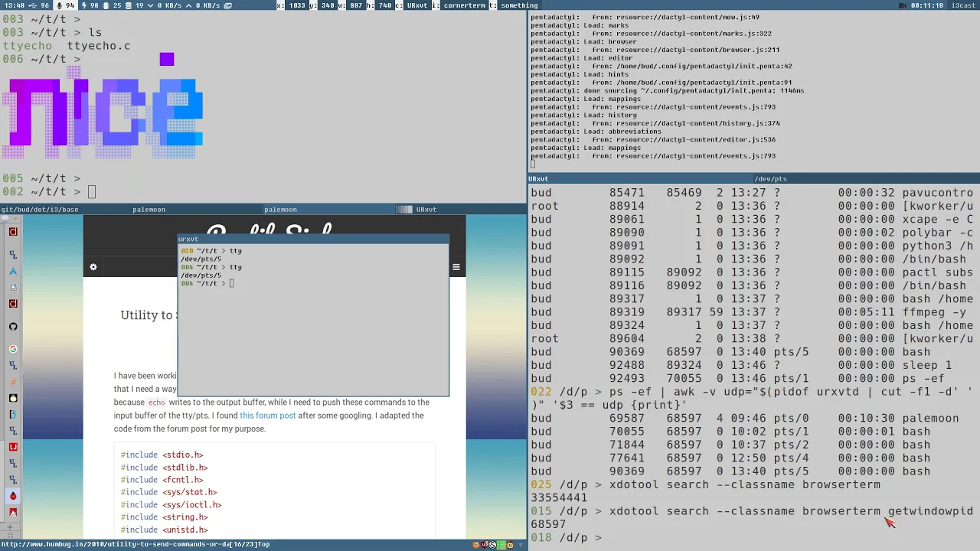The image size is (980, 551).
Task: Click the log line mentioning editor.js:536
Action: coord(653,140)
